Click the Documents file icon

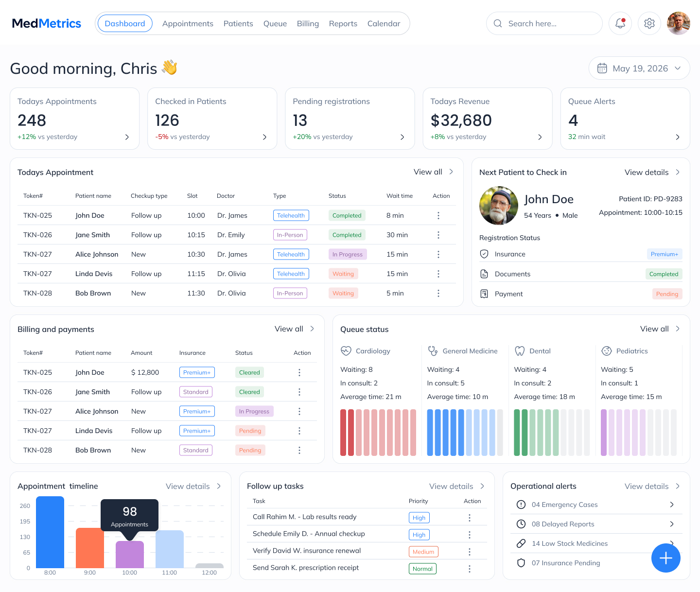click(484, 274)
